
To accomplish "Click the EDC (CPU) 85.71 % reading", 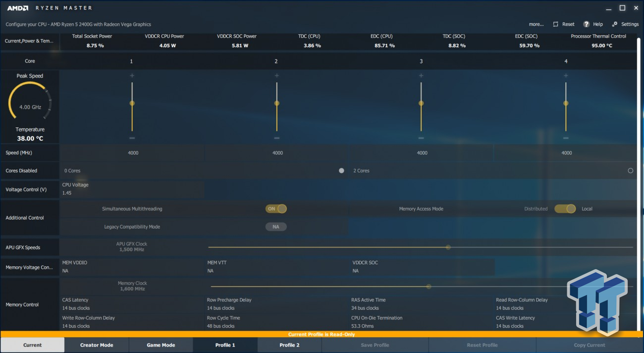I will 385,46.
